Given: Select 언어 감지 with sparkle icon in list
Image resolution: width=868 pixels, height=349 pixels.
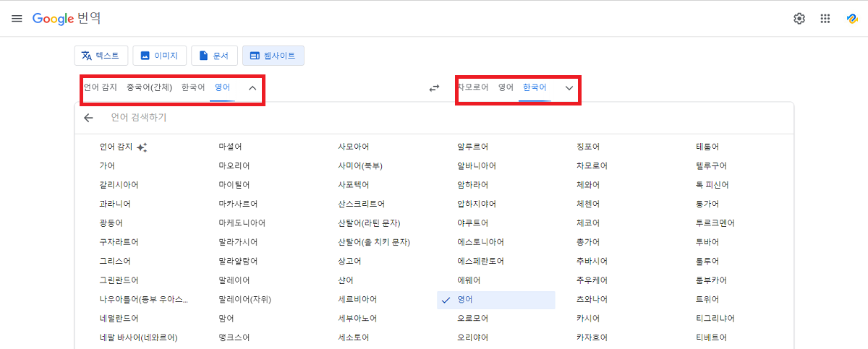Looking at the screenshot, I should point(123,147).
